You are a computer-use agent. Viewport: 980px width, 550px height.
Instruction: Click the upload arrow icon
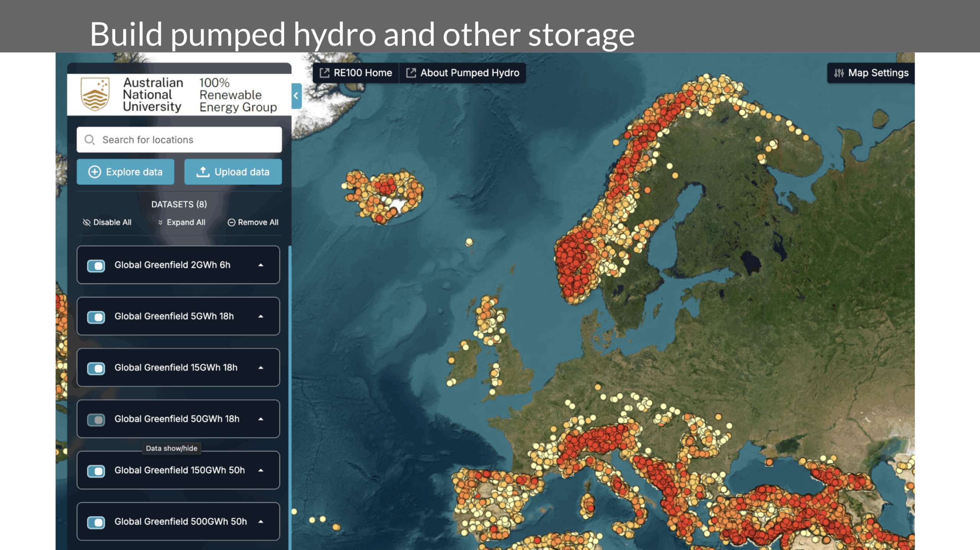coord(203,172)
